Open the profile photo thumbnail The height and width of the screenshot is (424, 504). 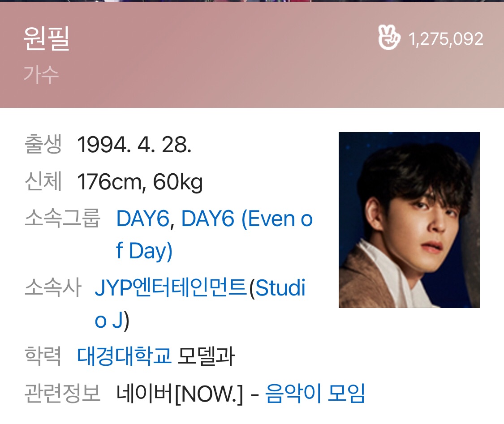tap(409, 220)
